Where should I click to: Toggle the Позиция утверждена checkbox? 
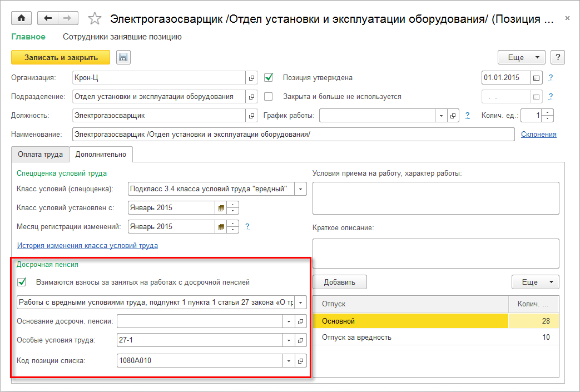(269, 78)
